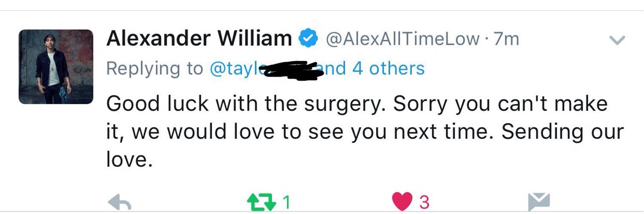The width and height of the screenshot is (644, 214).
Task: View the retweet count of 1
Action: [x=287, y=202]
